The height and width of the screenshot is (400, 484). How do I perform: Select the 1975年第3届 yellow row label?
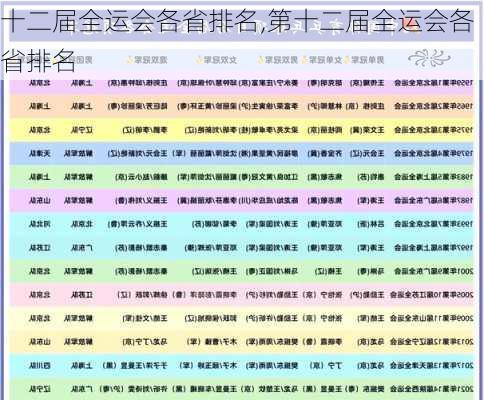click(433, 130)
